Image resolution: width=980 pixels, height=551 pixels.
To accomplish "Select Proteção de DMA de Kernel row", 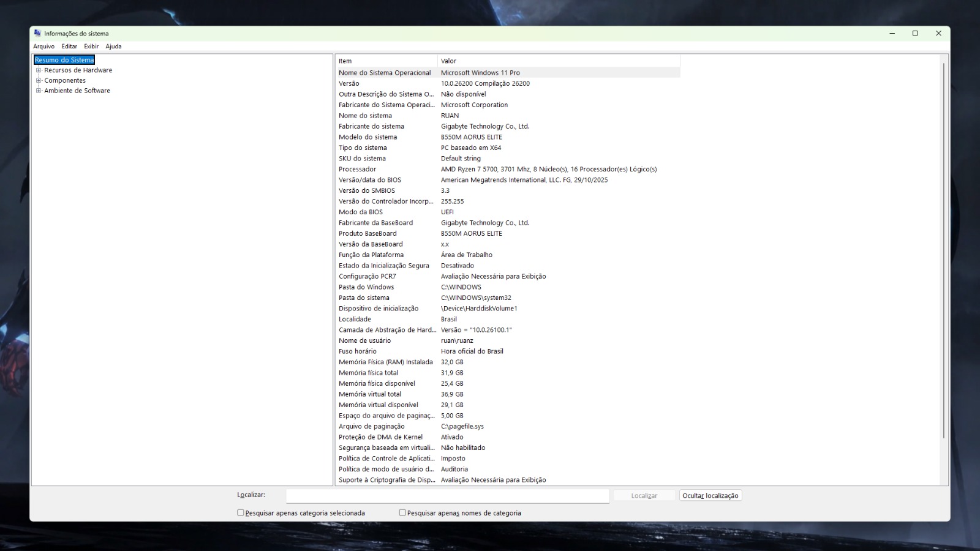I will coord(508,437).
